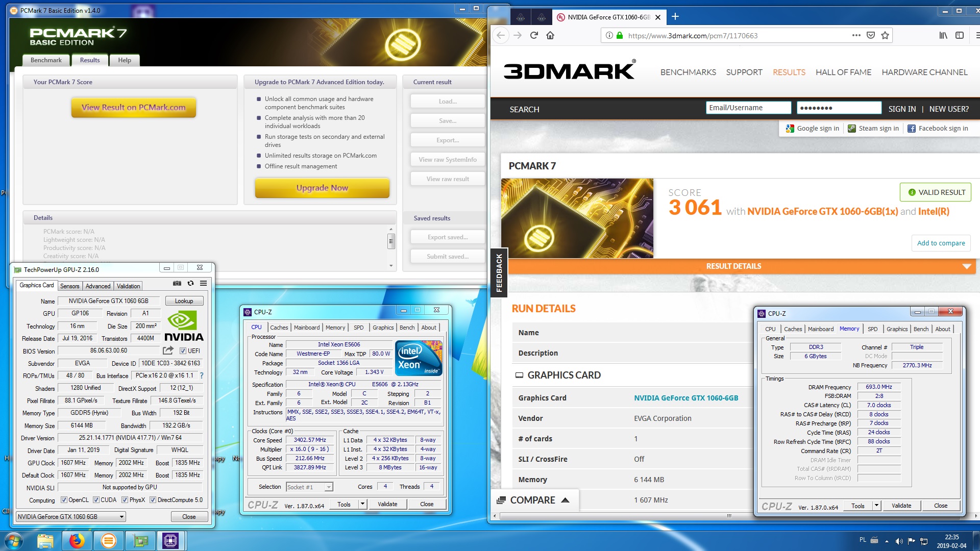
Task: Open page actions three-dot menu in address bar
Action: point(856,35)
